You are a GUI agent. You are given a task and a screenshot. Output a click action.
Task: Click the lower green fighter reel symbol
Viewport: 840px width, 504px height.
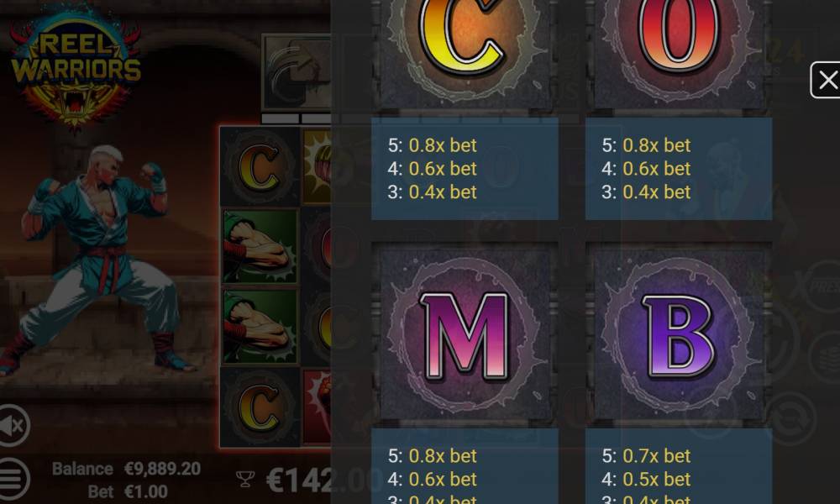260,327
